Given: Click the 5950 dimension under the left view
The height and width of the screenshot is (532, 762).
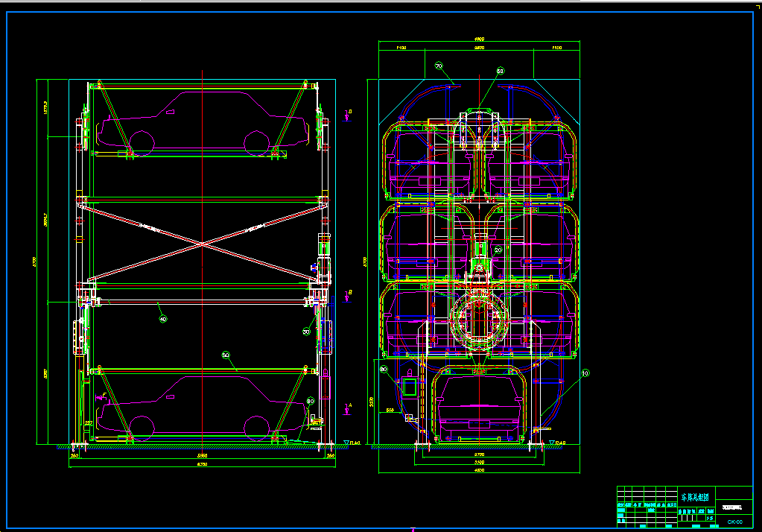Looking at the screenshot, I should pyautogui.click(x=202, y=456).
